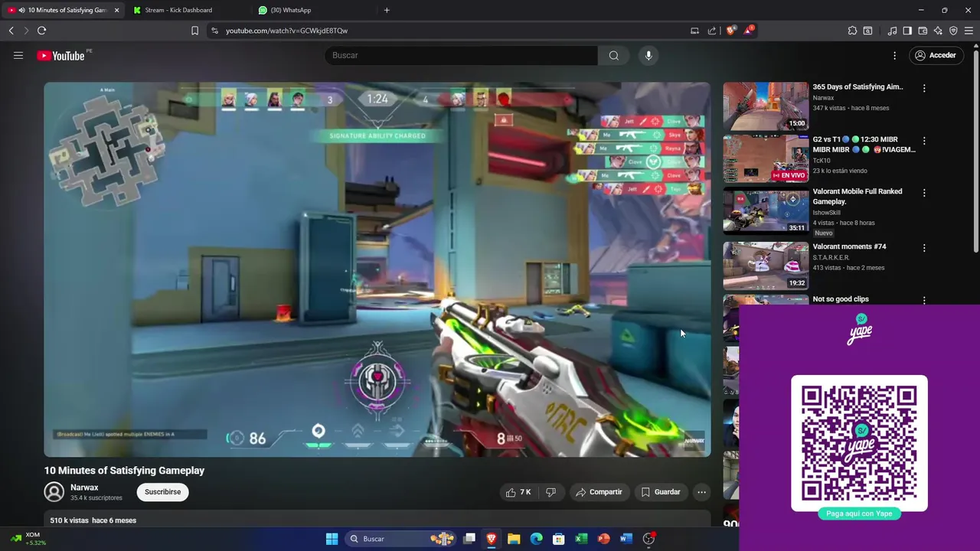Bookmark this page via the bookmark icon
The height and width of the screenshot is (551, 980).
pos(194,31)
